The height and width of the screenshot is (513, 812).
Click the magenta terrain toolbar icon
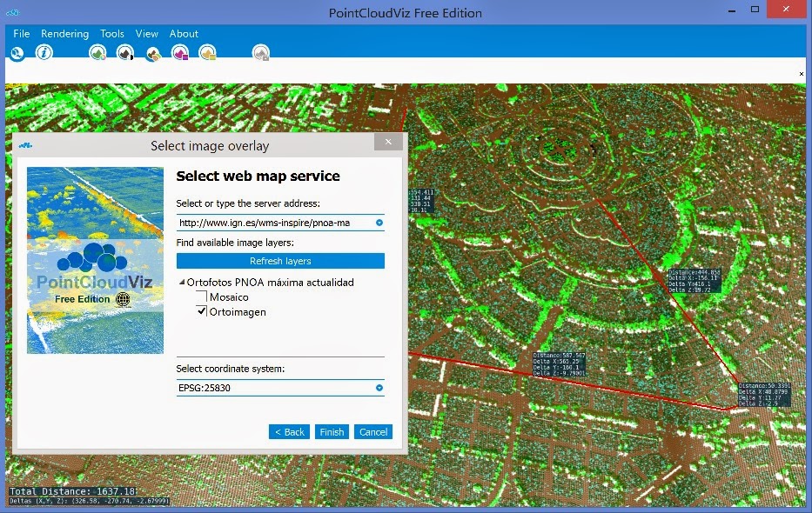tap(180, 52)
